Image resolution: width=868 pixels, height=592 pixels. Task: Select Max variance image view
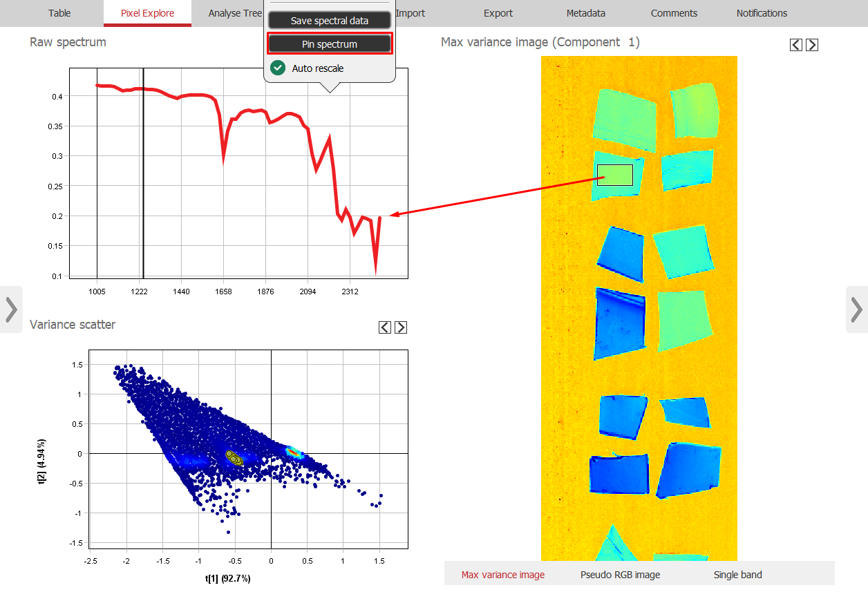pyautogui.click(x=503, y=575)
